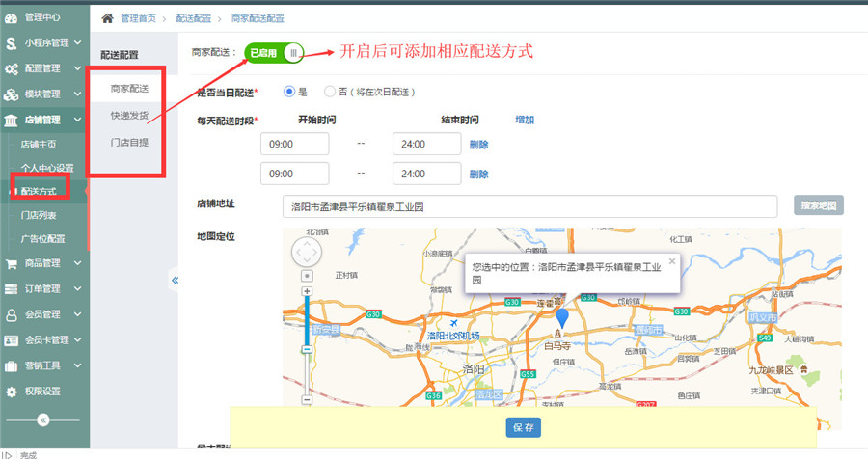868x459 pixels.
Task: Click the first start time field
Action: (295, 144)
